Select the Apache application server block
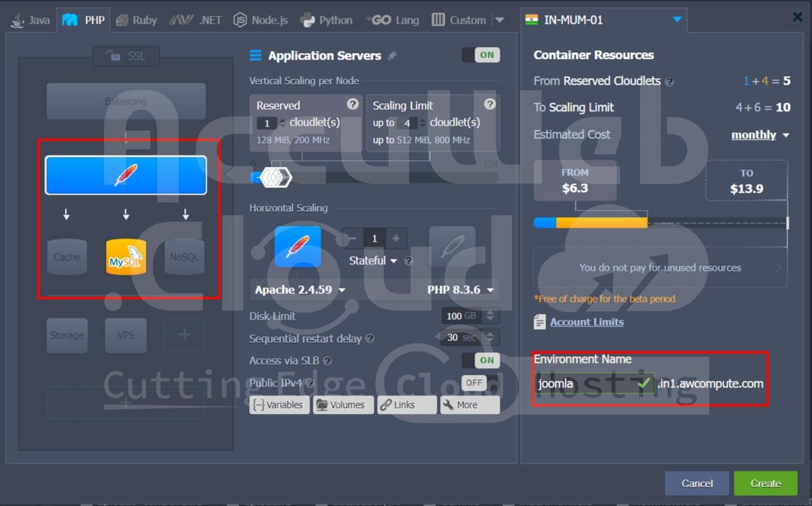Viewport: 812px width, 506px height. tap(126, 175)
